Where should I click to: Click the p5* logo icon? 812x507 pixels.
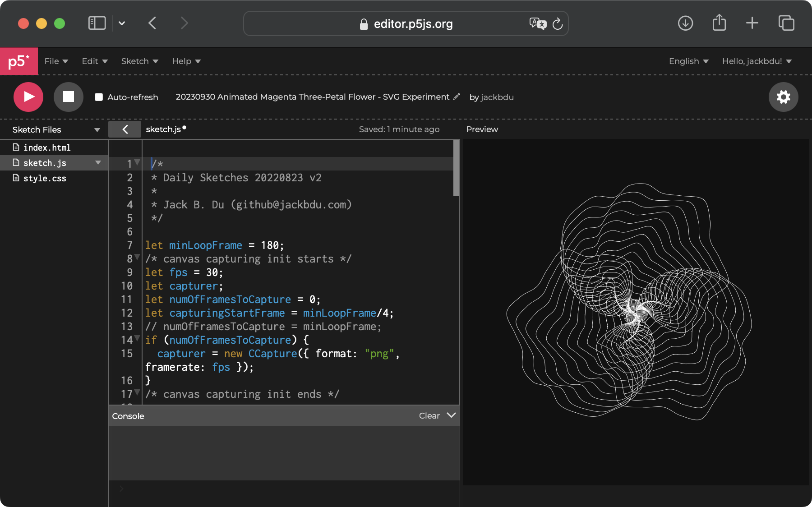click(18, 61)
